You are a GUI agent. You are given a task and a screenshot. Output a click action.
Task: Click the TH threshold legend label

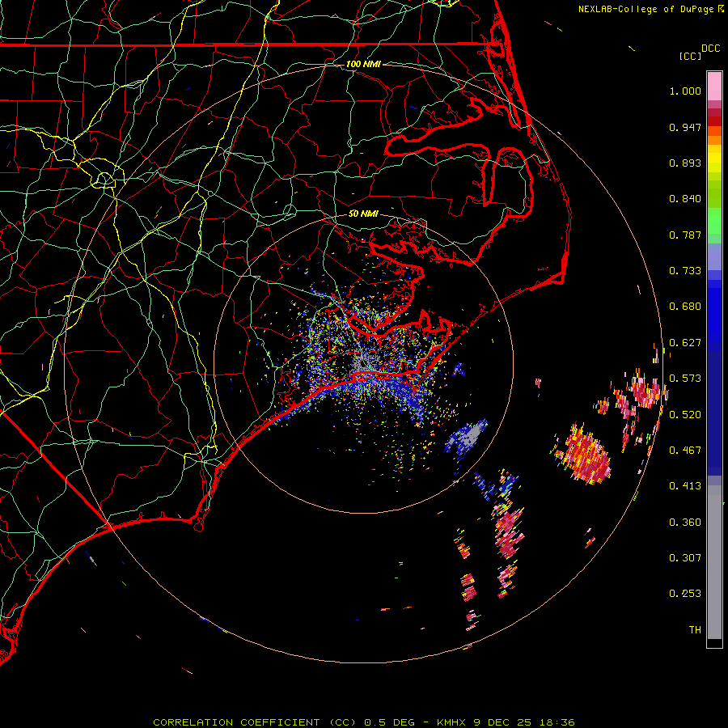click(695, 630)
